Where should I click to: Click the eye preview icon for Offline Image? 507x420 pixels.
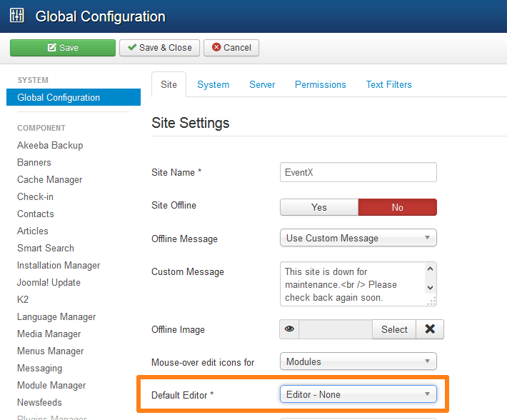pos(289,329)
